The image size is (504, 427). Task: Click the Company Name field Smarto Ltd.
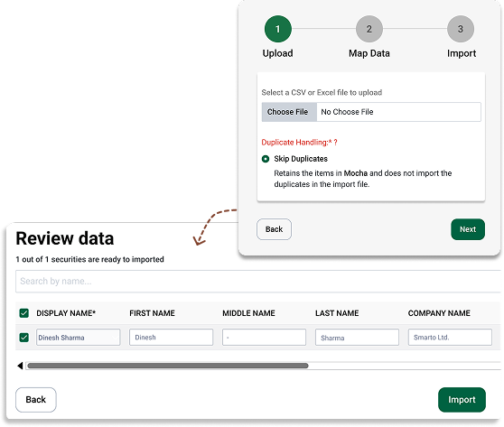(x=450, y=338)
